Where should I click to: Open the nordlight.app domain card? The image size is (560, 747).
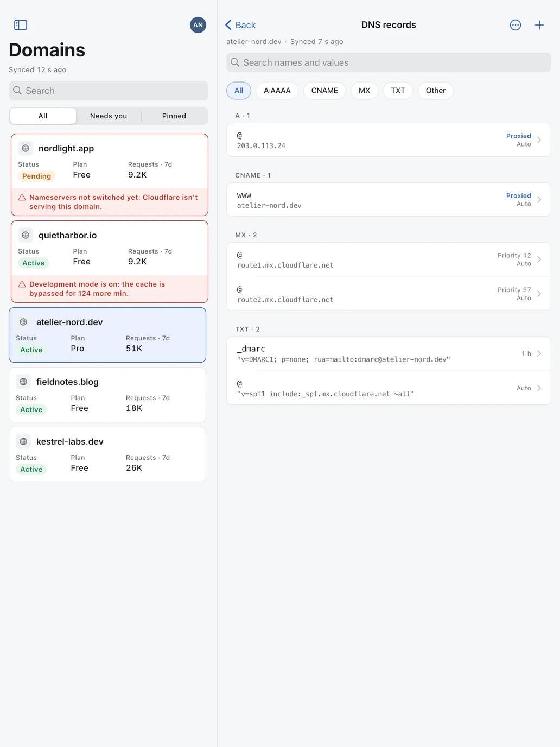coord(110,175)
